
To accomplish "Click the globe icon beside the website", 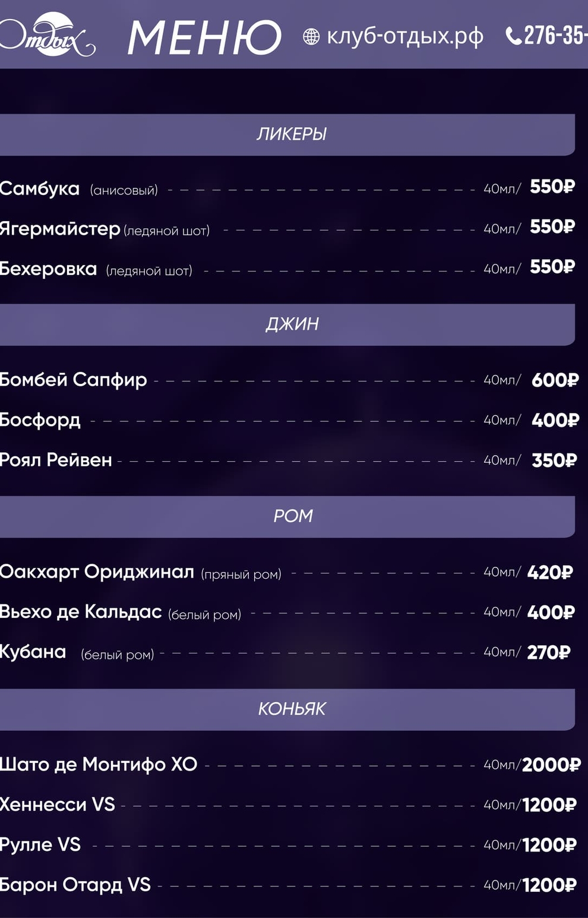I will point(311,37).
